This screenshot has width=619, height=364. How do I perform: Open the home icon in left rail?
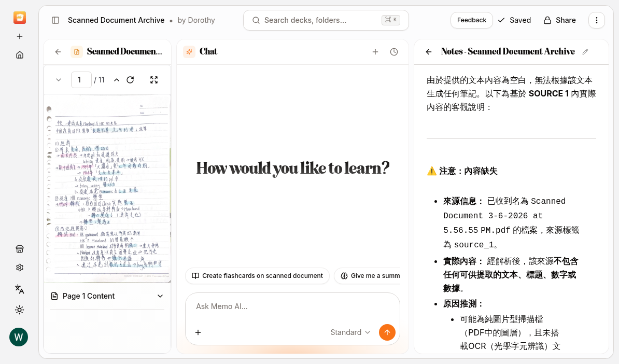tap(20, 55)
